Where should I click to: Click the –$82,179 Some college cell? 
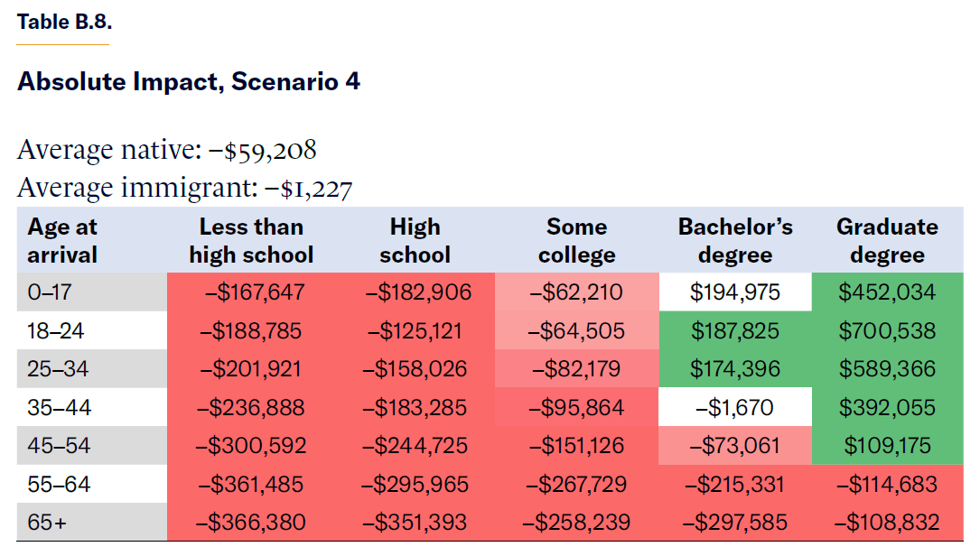[576, 369]
